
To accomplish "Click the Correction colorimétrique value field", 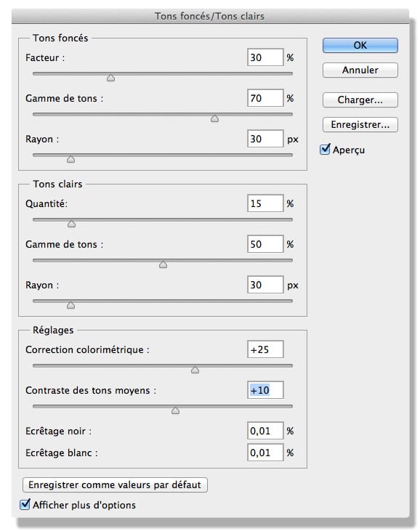I will pyautogui.click(x=265, y=349).
